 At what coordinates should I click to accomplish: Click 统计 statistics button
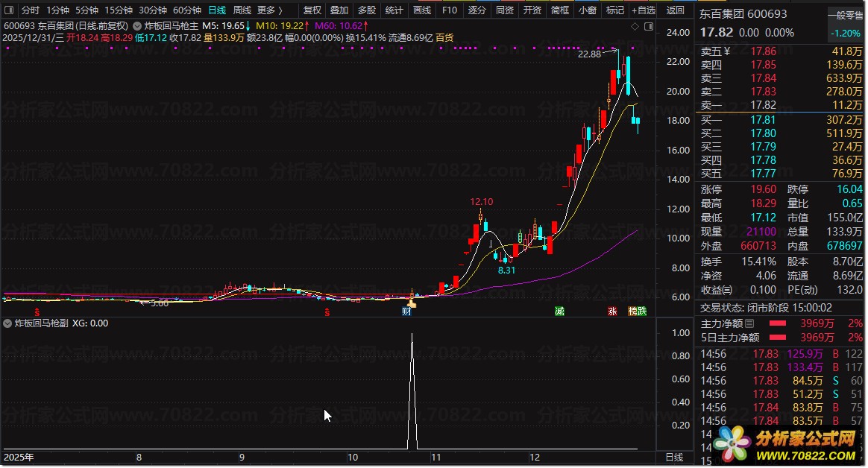[x=394, y=10]
